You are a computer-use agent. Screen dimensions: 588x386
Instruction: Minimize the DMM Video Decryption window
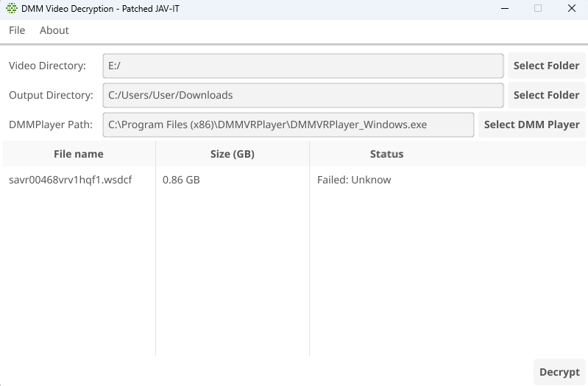pyautogui.click(x=505, y=8)
